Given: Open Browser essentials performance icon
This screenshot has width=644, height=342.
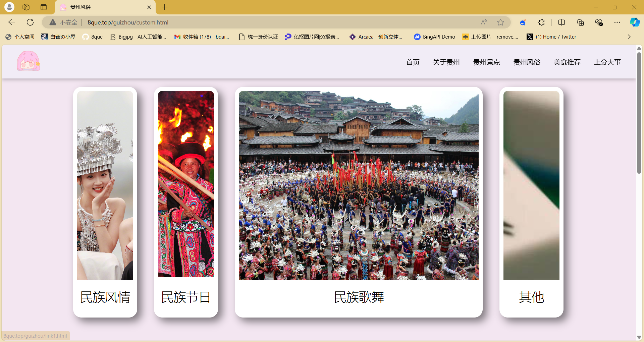Looking at the screenshot, I should pyautogui.click(x=599, y=22).
